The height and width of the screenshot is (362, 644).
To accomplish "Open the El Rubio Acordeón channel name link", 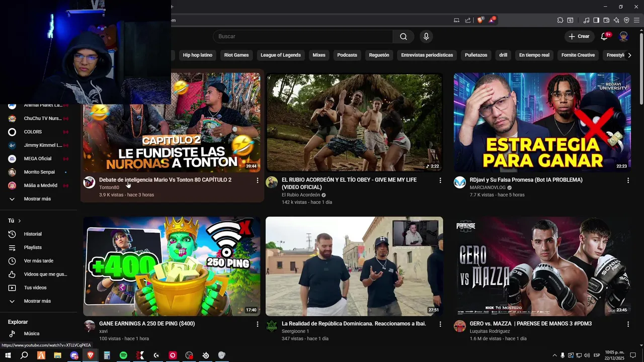I will point(301,195).
